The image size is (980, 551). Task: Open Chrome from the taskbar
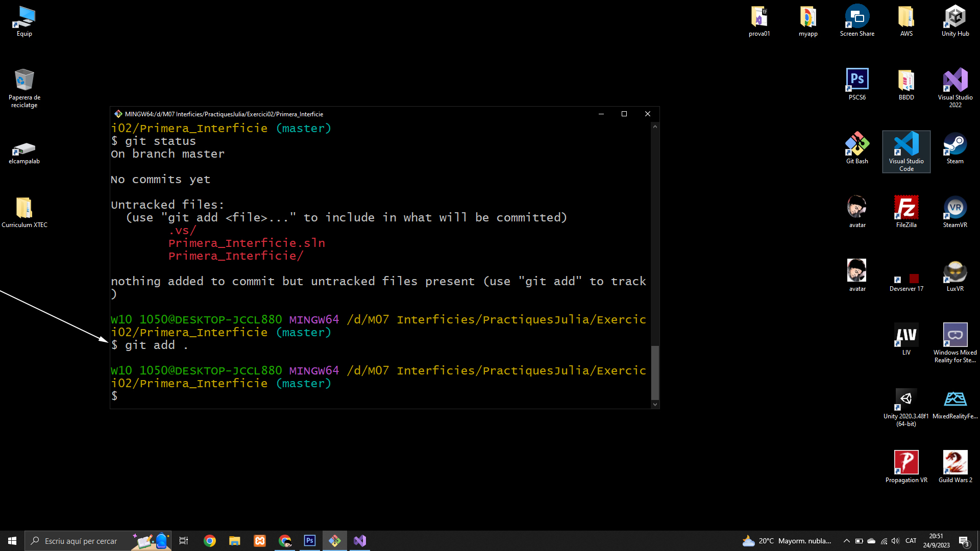[210, 541]
